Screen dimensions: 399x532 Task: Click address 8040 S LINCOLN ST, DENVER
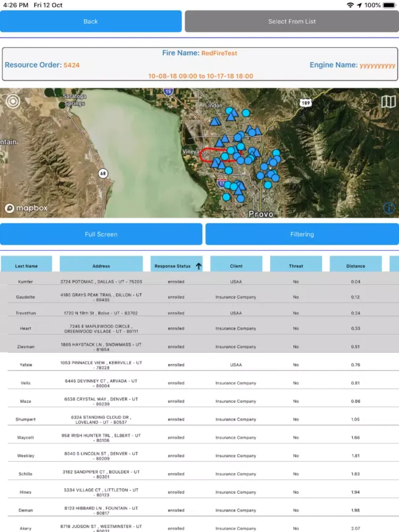(101, 456)
